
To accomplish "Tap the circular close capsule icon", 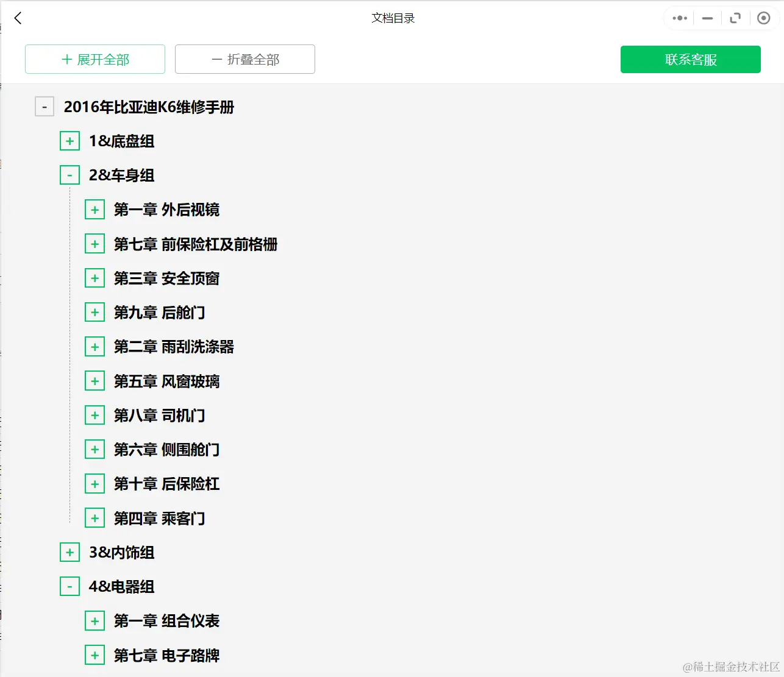I will 763,18.
